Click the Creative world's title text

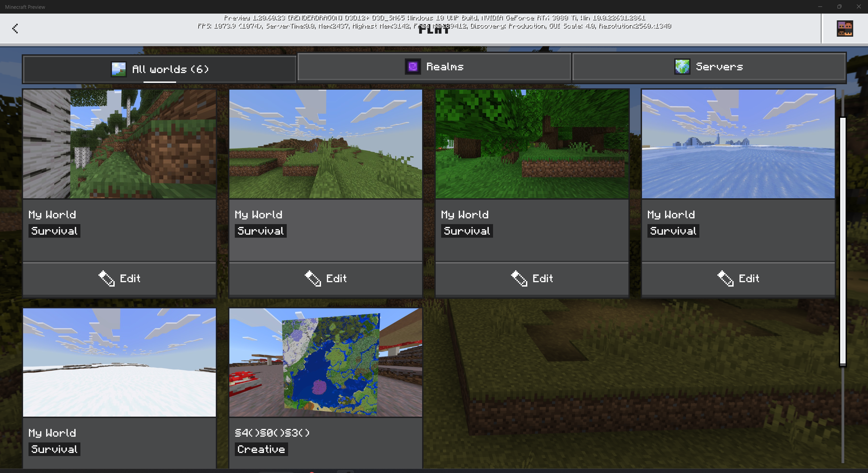click(x=272, y=433)
